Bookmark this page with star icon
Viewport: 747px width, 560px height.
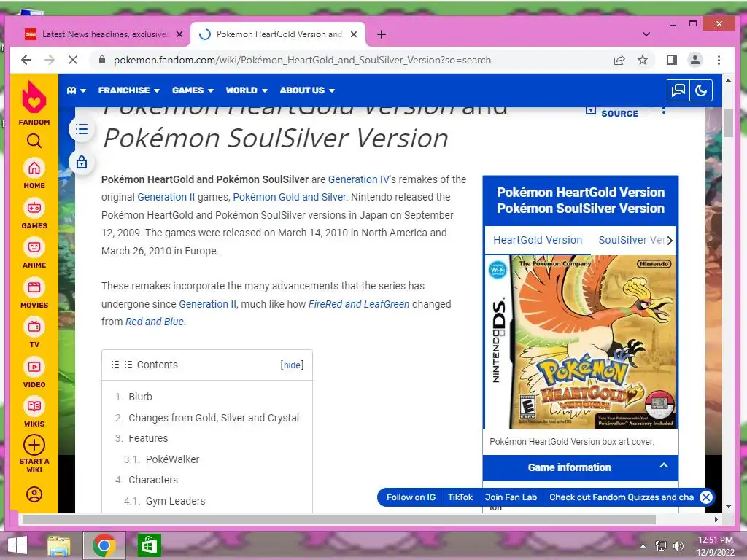point(643,60)
